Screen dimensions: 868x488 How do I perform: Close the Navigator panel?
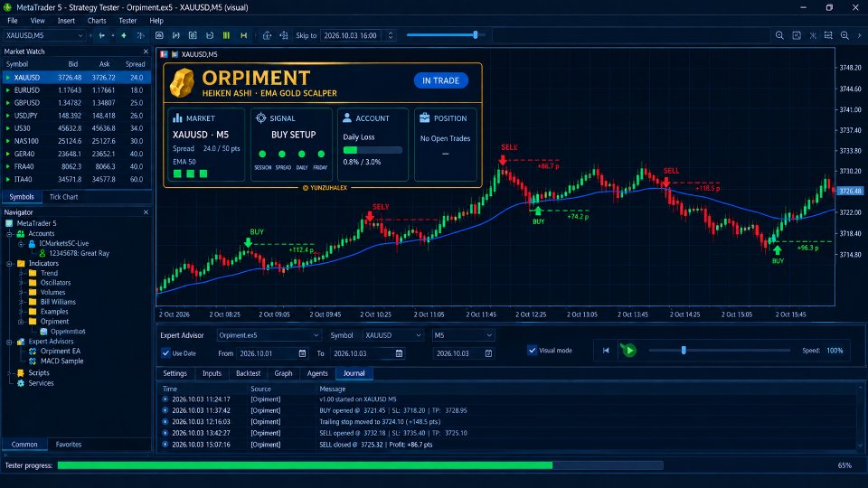click(x=146, y=211)
